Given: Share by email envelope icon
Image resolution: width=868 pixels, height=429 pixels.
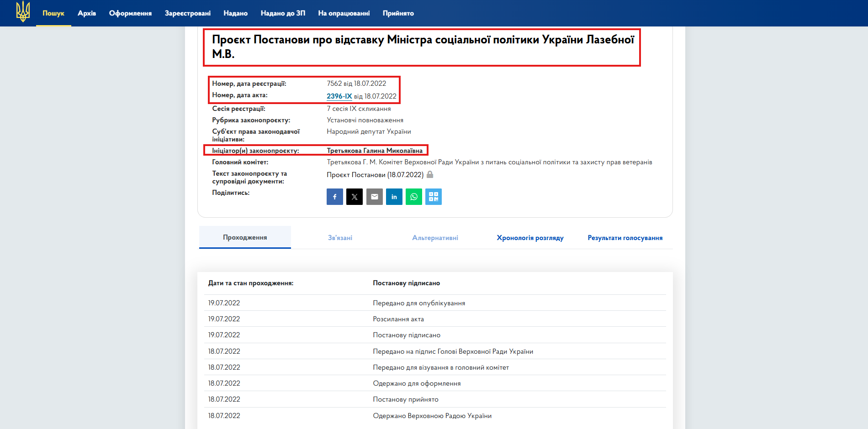Looking at the screenshot, I should [x=375, y=197].
